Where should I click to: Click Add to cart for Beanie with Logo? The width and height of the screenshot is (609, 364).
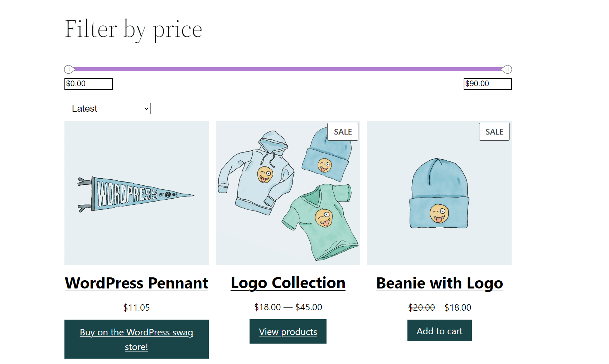439,330
